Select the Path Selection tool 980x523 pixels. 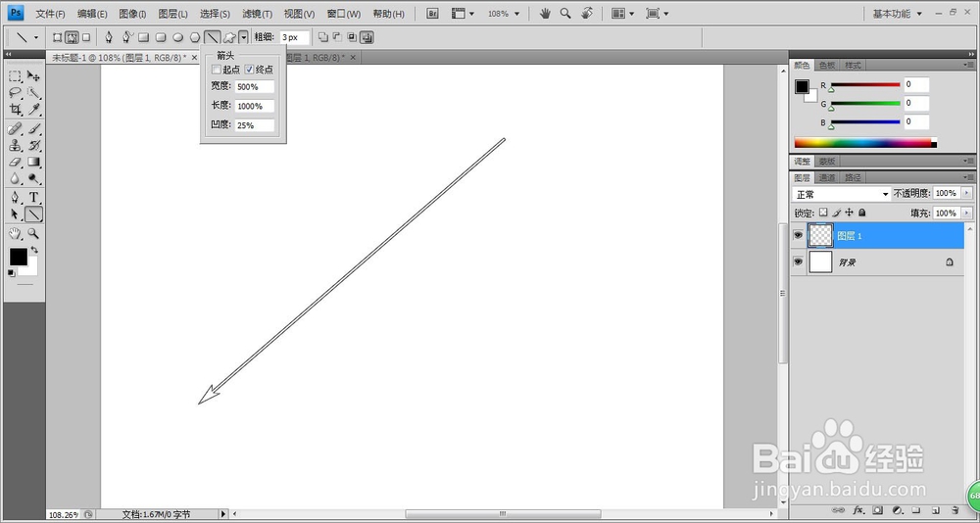16,214
